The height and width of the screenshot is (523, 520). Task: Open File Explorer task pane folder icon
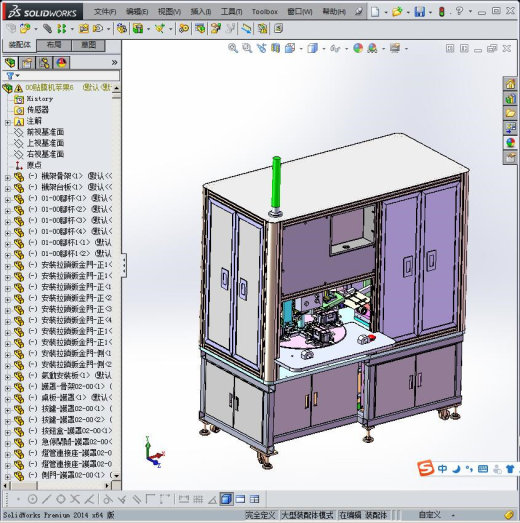point(511,113)
